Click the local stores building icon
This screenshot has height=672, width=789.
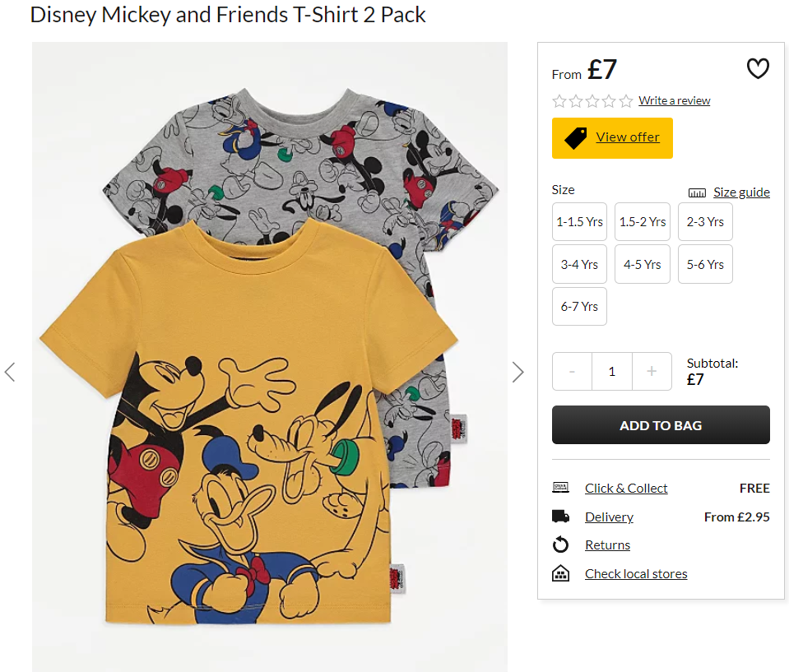(560, 573)
